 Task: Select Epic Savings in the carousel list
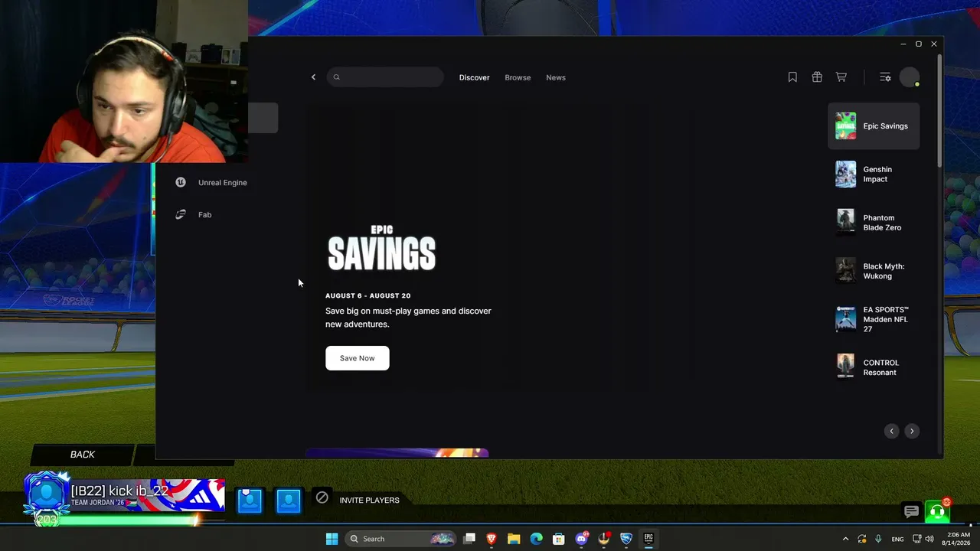point(874,126)
